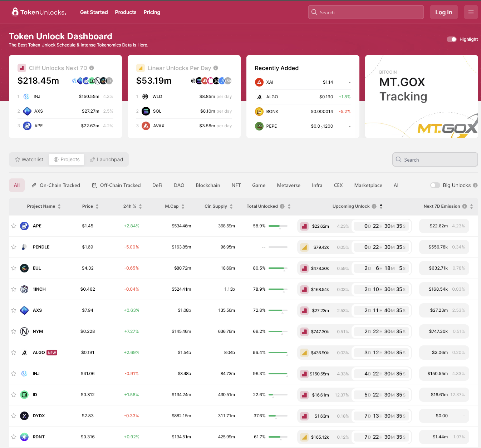Click the DYDX token icon in table

[24, 416]
